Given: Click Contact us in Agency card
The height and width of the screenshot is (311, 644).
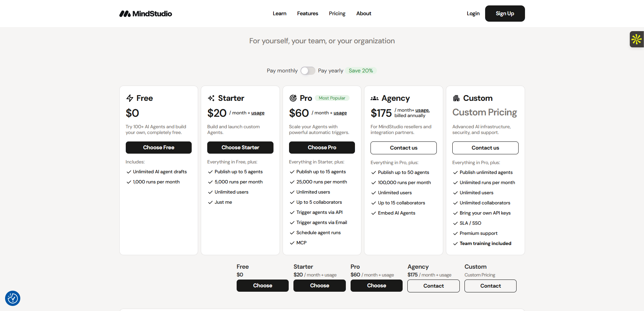Looking at the screenshot, I should [404, 148].
